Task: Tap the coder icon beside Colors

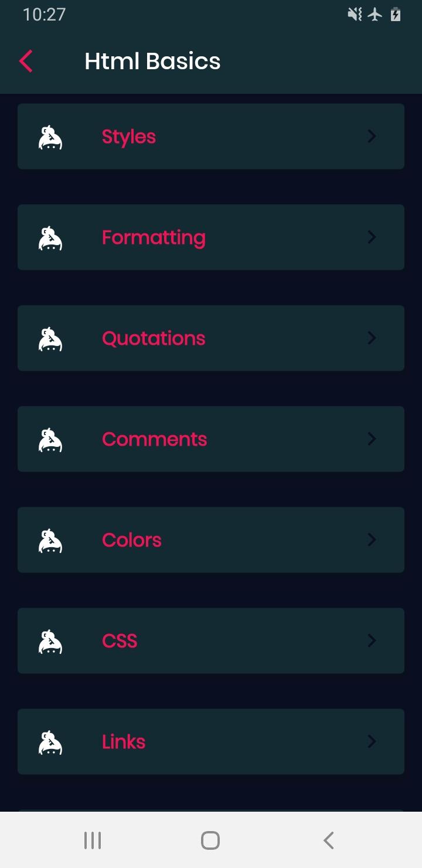Action: (x=50, y=541)
